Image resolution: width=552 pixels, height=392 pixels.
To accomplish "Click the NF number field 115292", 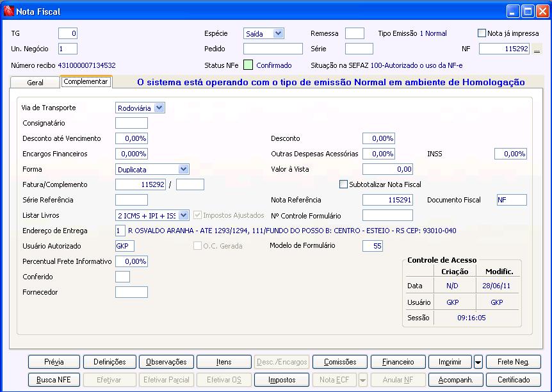I will [504, 49].
